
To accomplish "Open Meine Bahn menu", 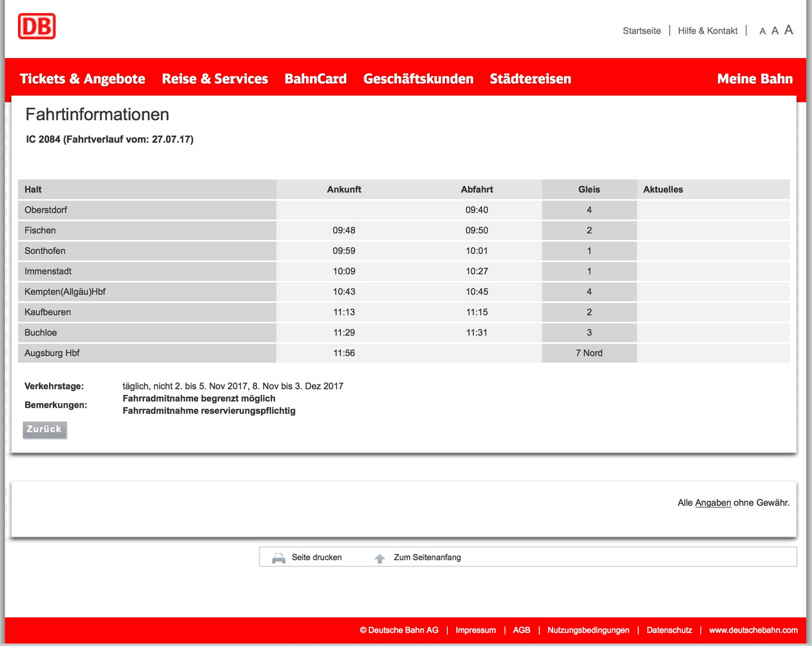I will tap(755, 79).
